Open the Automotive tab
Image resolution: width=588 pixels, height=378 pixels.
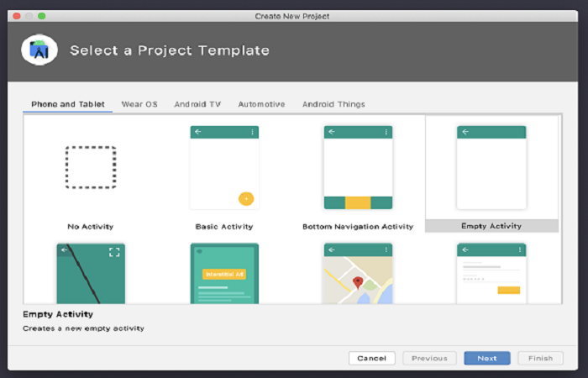click(262, 104)
